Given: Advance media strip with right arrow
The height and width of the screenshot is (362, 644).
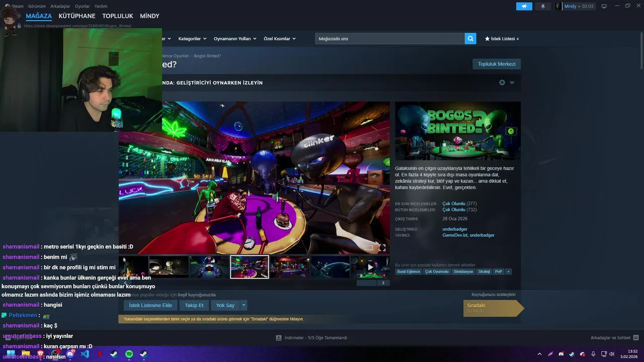Looking at the screenshot, I should click(x=383, y=283).
